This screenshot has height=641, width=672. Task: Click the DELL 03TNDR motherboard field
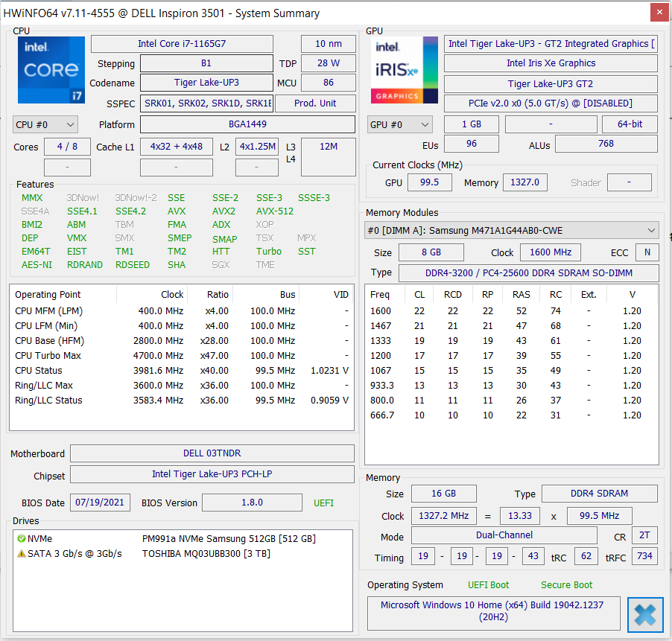[212, 453]
